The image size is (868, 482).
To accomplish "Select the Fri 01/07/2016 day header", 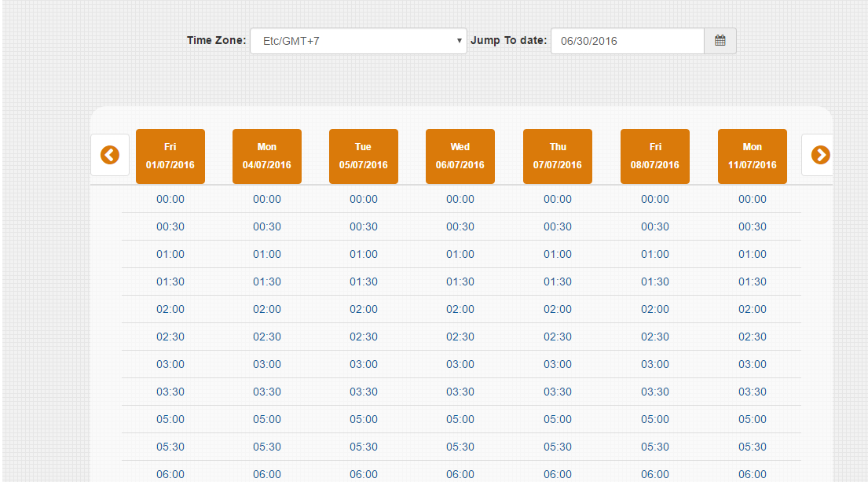I will (170, 156).
